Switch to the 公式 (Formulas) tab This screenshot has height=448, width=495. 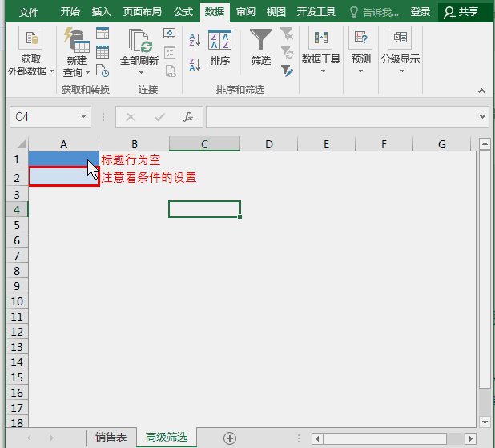click(x=183, y=12)
